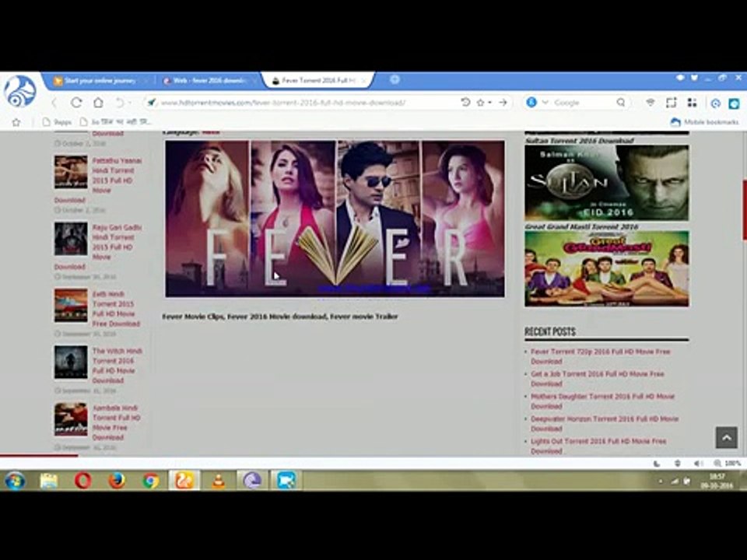Open the first bookmark folder in bookmarks bar
The image size is (747, 560).
click(57, 122)
